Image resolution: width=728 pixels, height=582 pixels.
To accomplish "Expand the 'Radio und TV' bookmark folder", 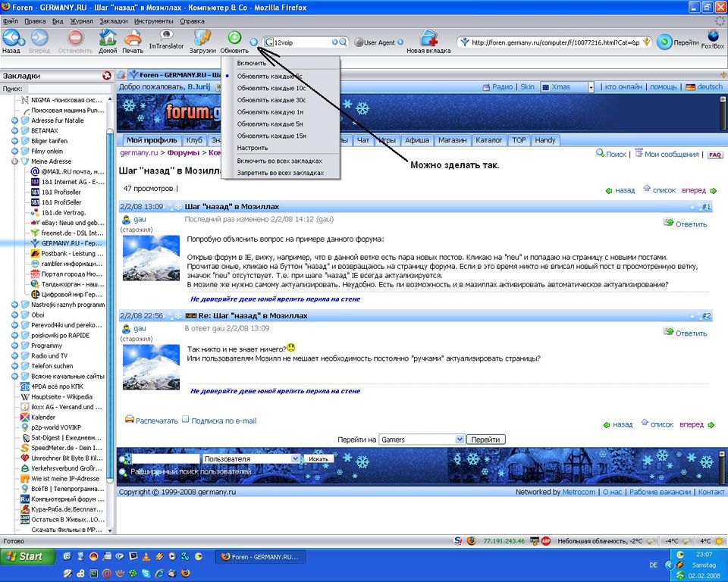I will [14, 355].
